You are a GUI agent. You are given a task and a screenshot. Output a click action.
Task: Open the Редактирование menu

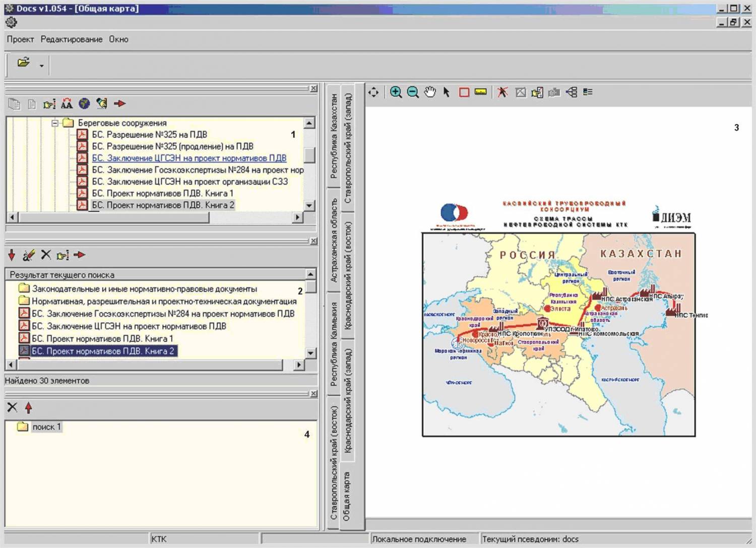72,39
